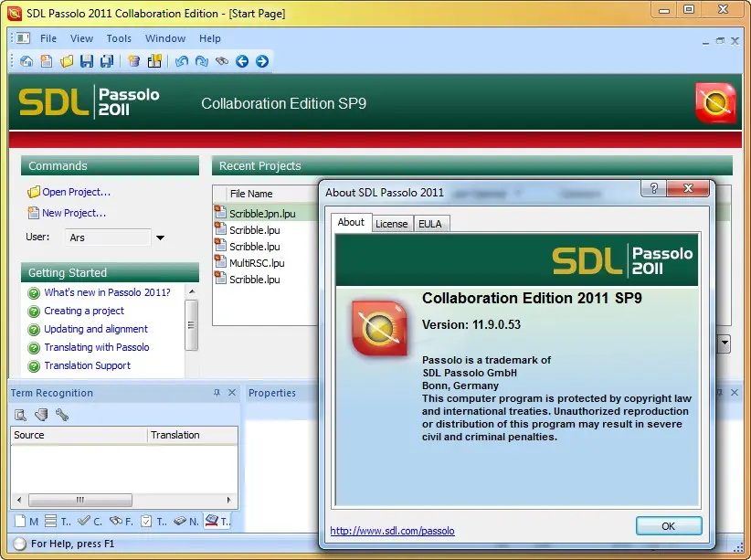
Task: Click the Save All double-floppy toolbar icon
Action: click(x=107, y=61)
